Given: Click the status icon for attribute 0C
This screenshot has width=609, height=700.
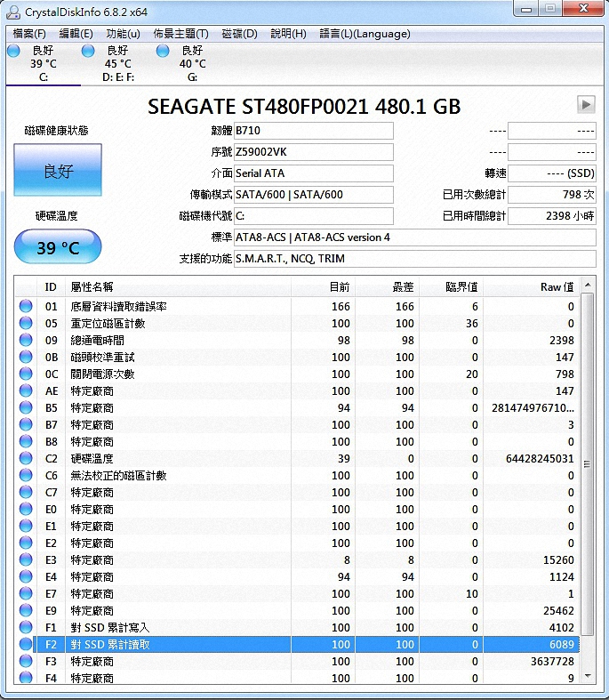Looking at the screenshot, I should pos(26,374).
